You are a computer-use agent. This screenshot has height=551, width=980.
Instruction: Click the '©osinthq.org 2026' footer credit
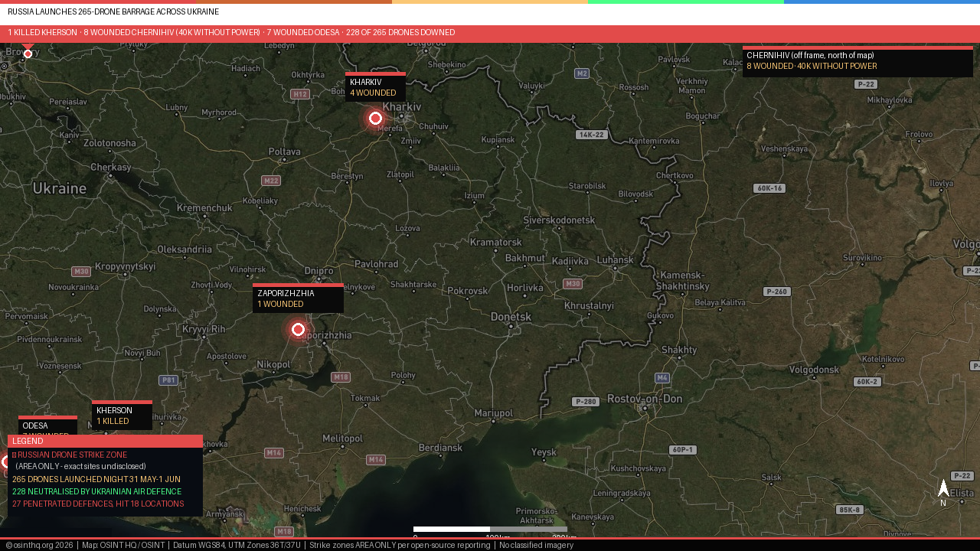tap(39, 545)
